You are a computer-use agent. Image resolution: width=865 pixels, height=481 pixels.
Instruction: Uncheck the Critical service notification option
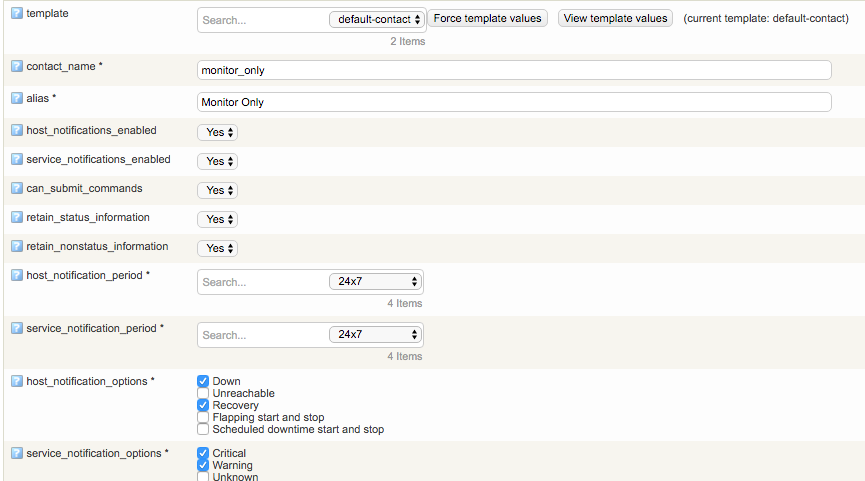tap(203, 453)
